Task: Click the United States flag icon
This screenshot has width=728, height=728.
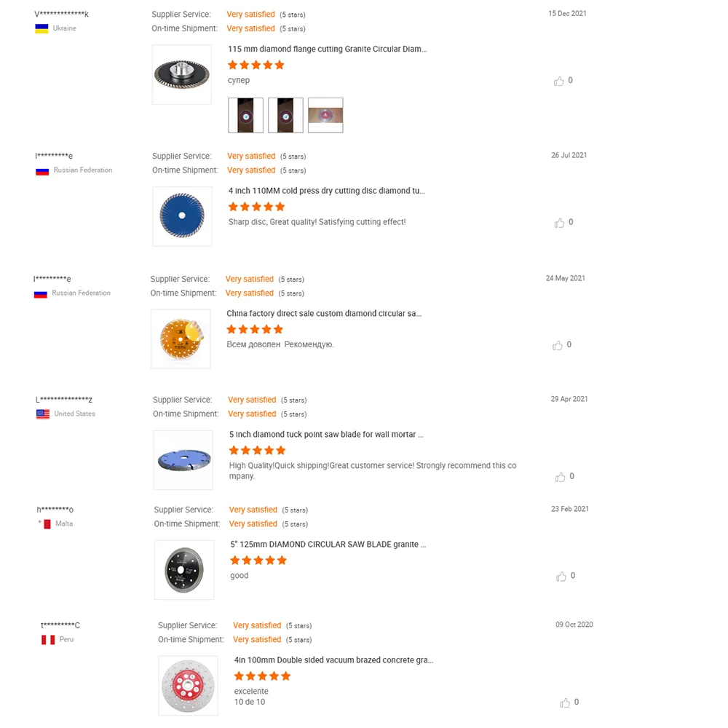Action: click(x=43, y=414)
